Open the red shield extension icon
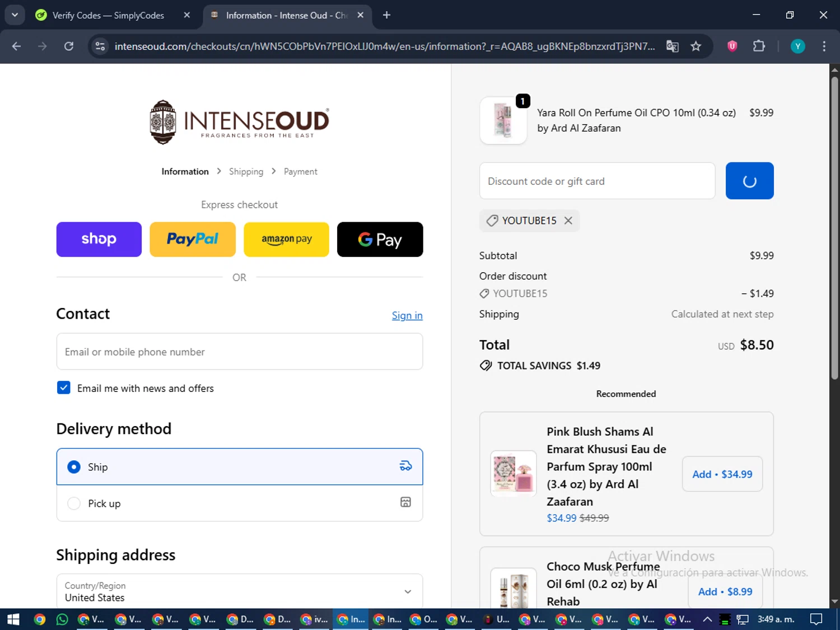 point(732,46)
